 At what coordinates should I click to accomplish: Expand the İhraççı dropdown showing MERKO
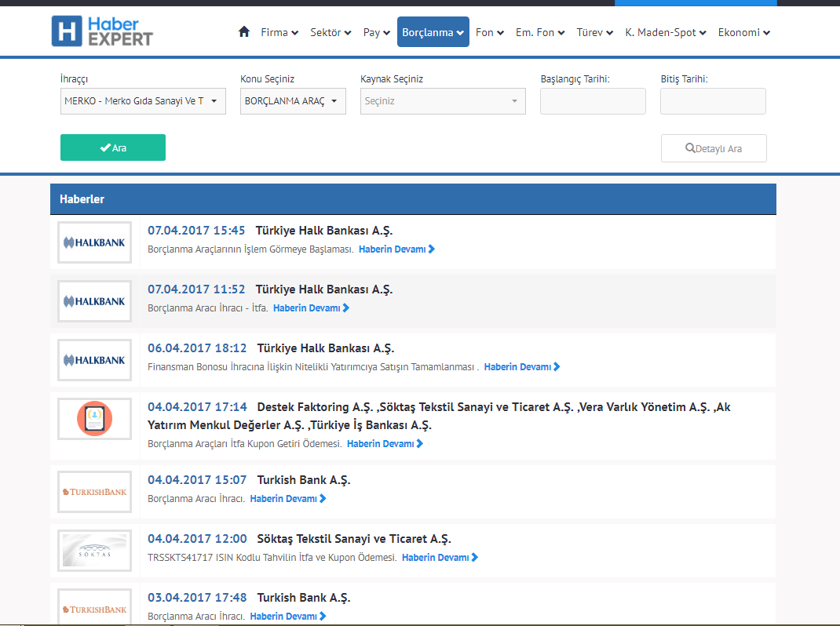point(143,101)
